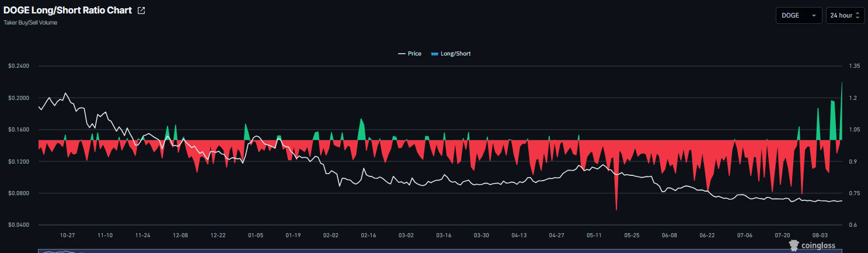868x253 pixels.
Task: Click the 12-08 date label
Action: pyautogui.click(x=180, y=235)
